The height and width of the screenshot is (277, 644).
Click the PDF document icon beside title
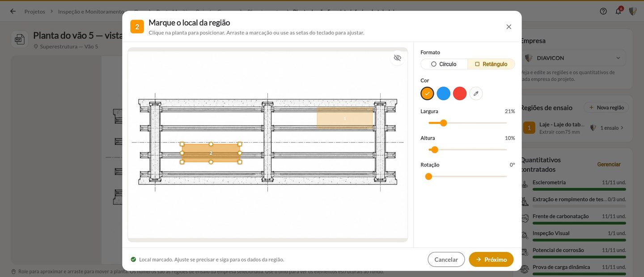[19, 39]
